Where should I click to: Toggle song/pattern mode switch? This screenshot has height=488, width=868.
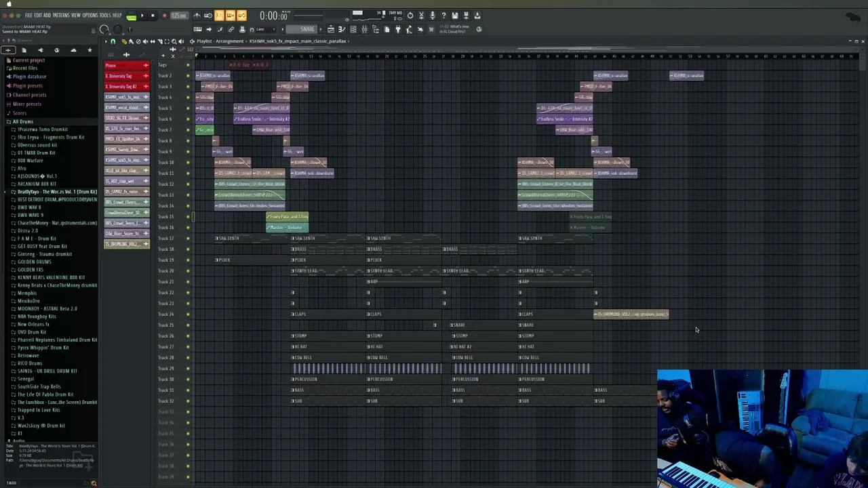coord(131,17)
